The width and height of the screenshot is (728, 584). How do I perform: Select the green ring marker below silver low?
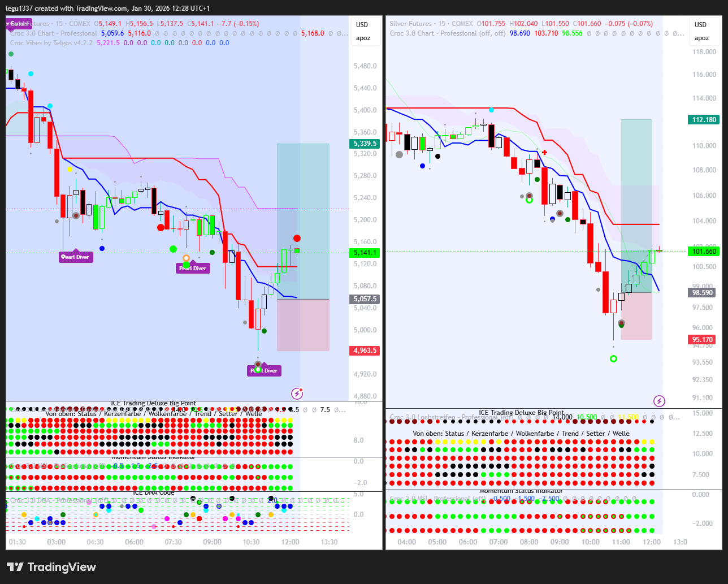pos(613,358)
